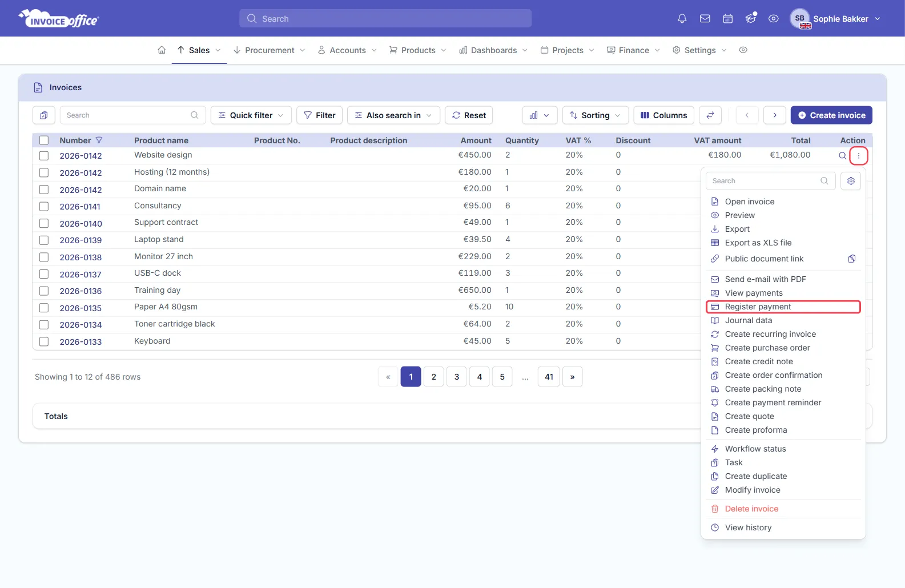Image resolution: width=905 pixels, height=588 pixels.
Task: Expand the Sorting dropdown
Action: click(x=596, y=115)
